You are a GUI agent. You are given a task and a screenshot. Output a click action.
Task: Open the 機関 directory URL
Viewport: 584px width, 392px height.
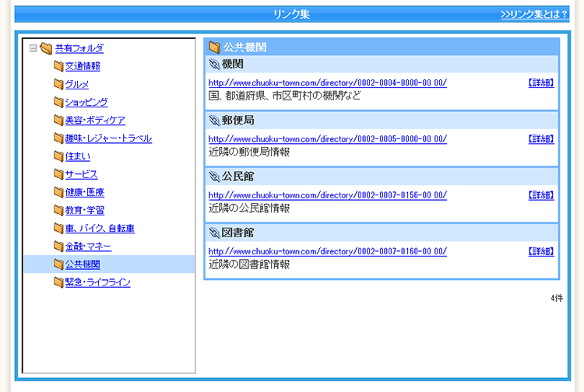[x=328, y=83]
